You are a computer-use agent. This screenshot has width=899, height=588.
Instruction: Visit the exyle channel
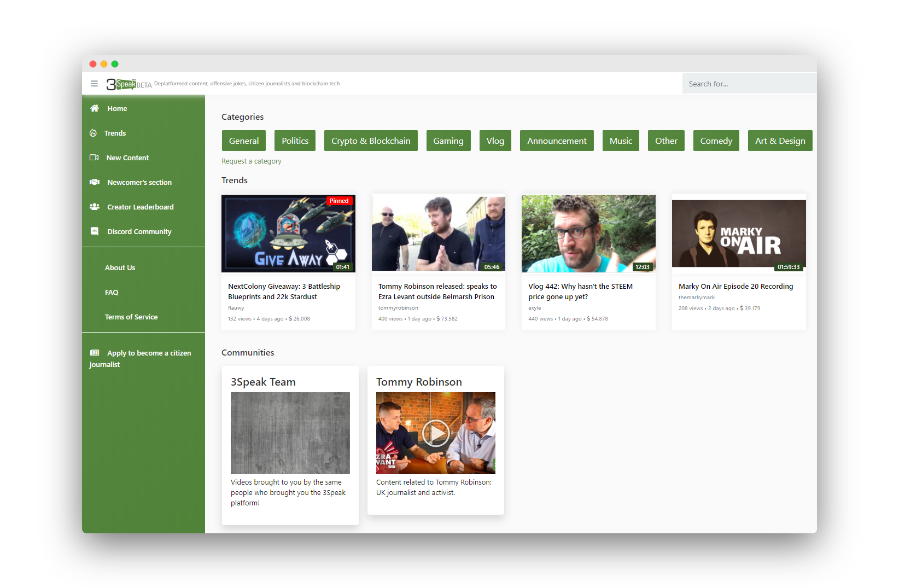click(534, 308)
